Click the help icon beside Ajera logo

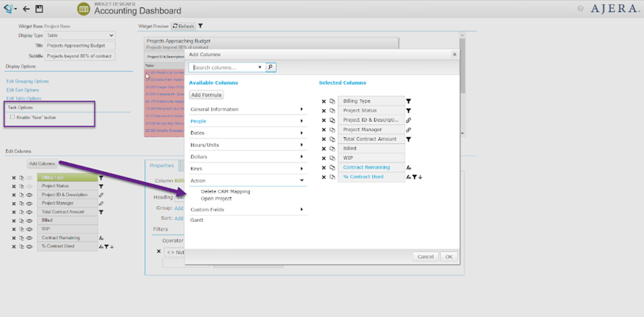click(581, 9)
